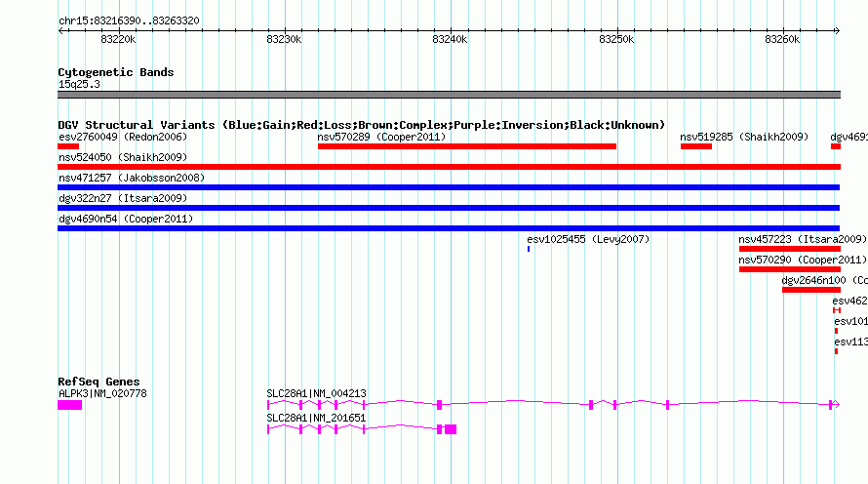Click the 83240k ruler tick label
Image resolution: width=868 pixels, height=484 pixels.
tap(450, 39)
